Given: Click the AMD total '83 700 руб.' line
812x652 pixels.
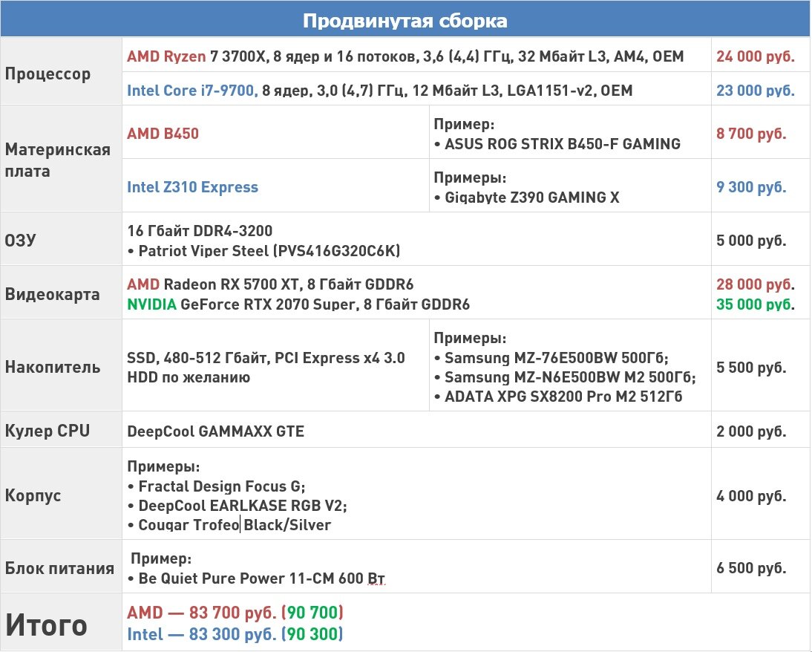Looking at the screenshot, I should tap(235, 613).
